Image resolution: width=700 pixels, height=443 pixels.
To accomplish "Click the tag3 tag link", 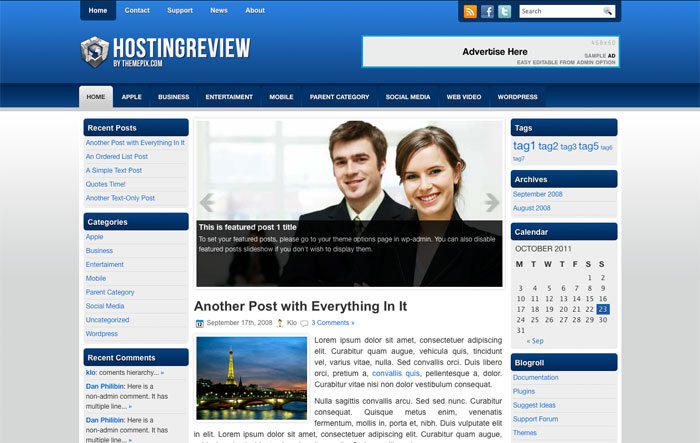I will pos(568,147).
